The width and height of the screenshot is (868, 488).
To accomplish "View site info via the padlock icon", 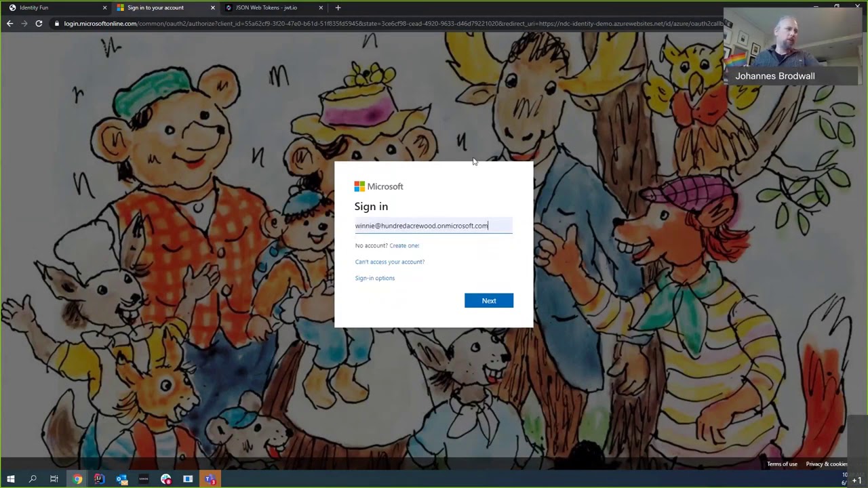I will (57, 24).
